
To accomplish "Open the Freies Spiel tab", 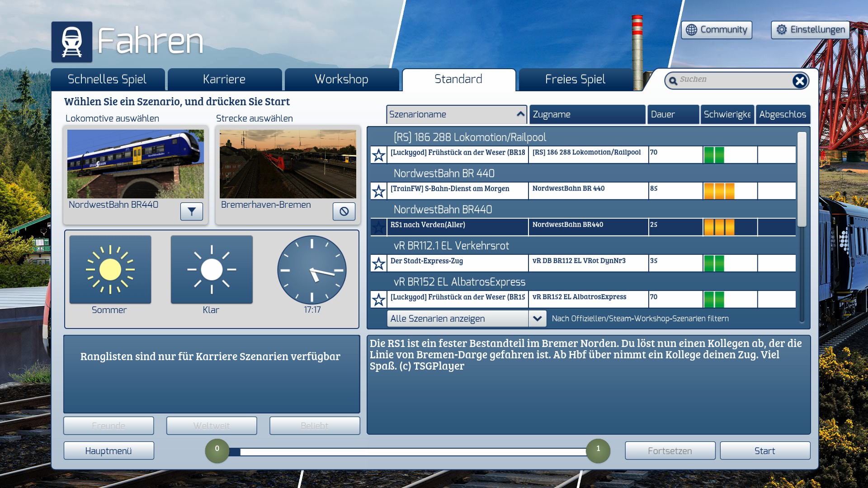I will [575, 80].
